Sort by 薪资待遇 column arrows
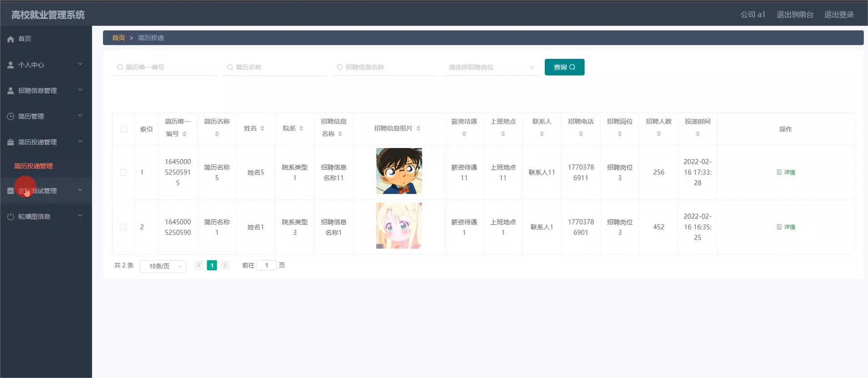Image resolution: width=868 pixels, height=378 pixels. 464,134
